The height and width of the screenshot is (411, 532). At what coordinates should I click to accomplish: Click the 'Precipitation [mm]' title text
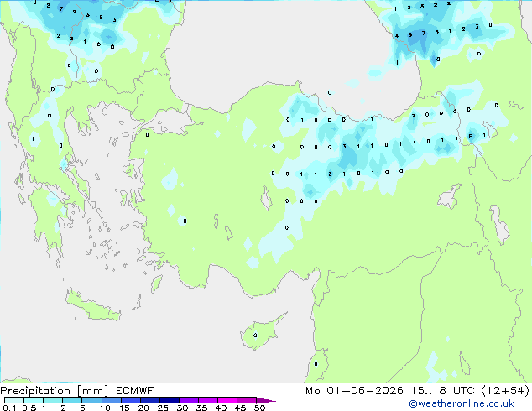55,391
